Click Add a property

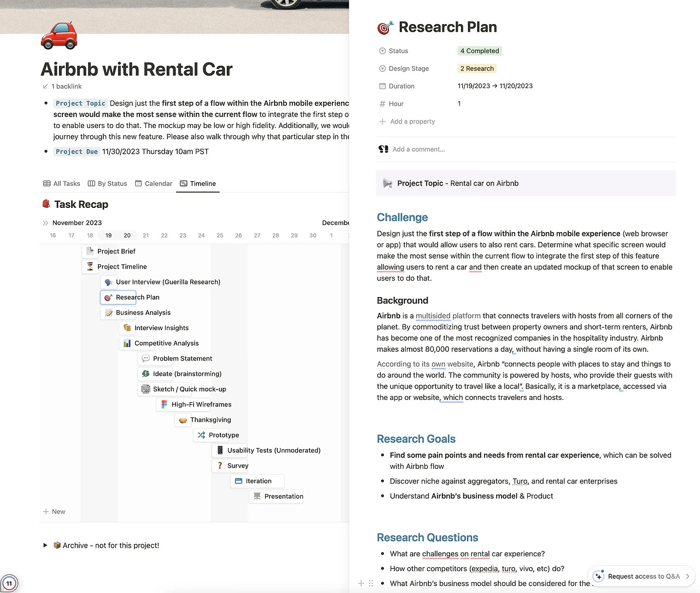click(x=407, y=121)
